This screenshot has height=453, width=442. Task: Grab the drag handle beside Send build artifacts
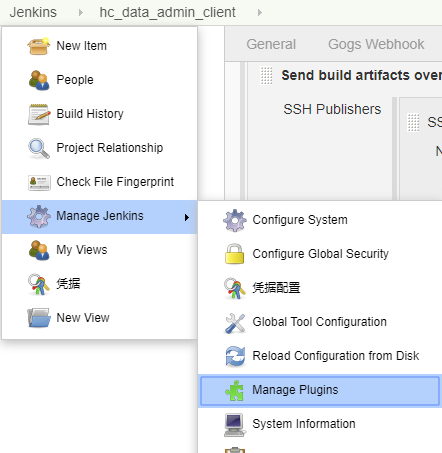pos(266,76)
